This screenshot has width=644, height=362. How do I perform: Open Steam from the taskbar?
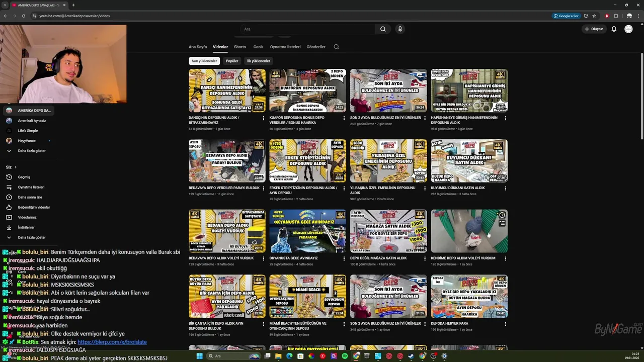click(411, 356)
